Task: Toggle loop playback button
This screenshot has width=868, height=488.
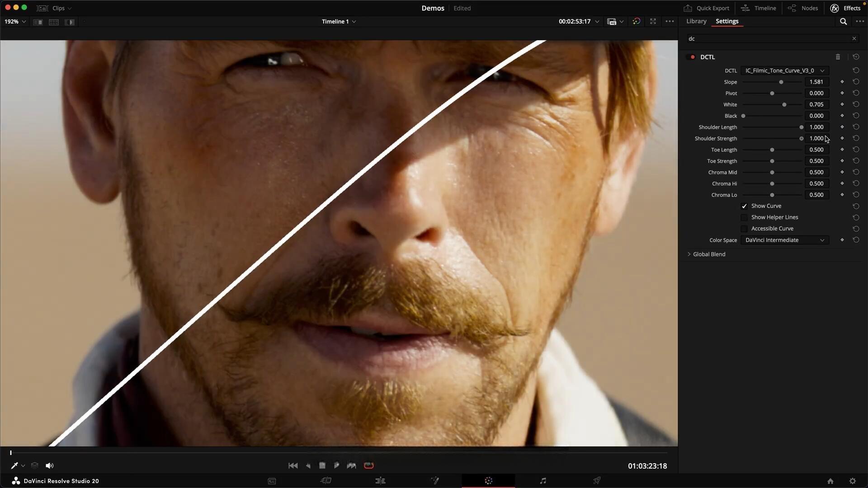Action: tap(369, 465)
